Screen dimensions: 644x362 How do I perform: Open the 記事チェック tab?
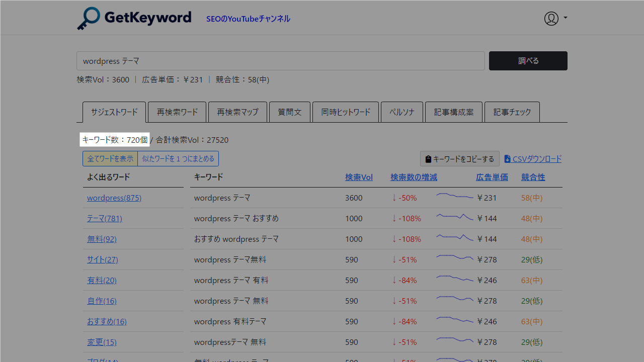pos(512,112)
